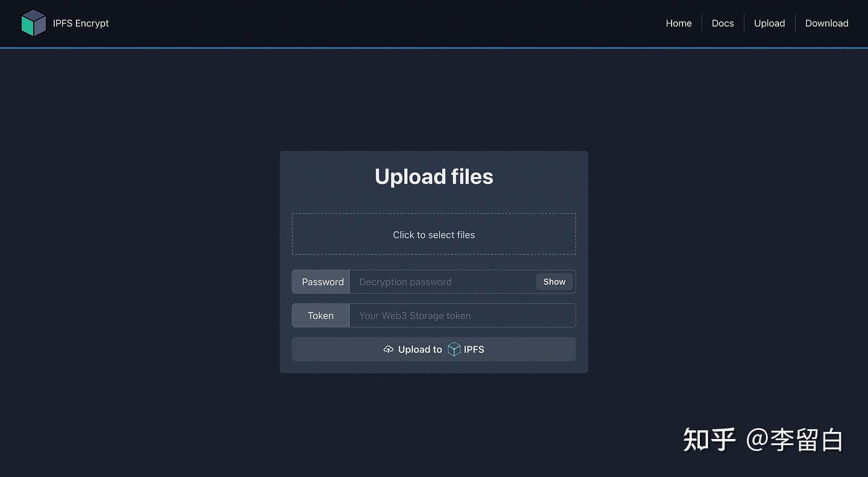Image resolution: width=868 pixels, height=477 pixels.
Task: Click the Upload files heading
Action: (x=434, y=176)
